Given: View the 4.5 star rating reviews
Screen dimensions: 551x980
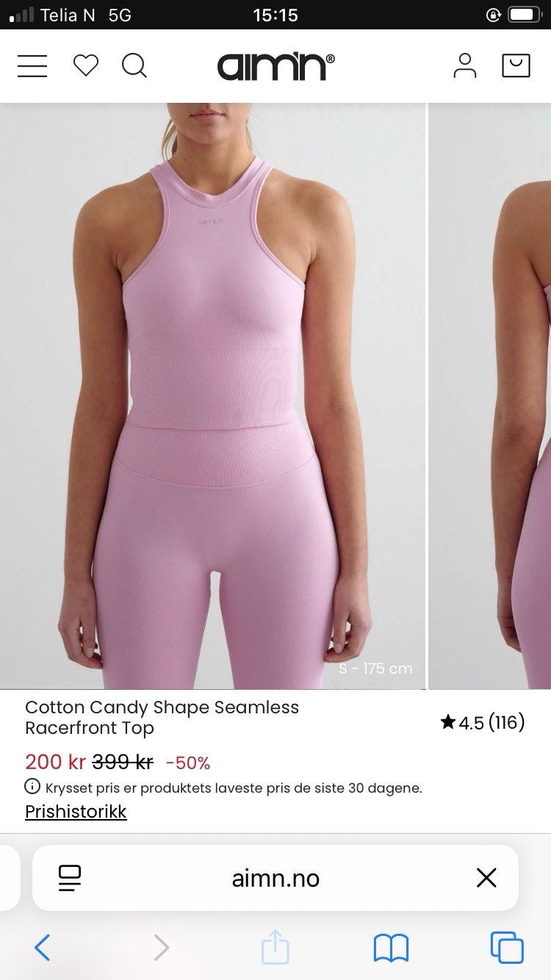Looking at the screenshot, I should pyautogui.click(x=483, y=723).
